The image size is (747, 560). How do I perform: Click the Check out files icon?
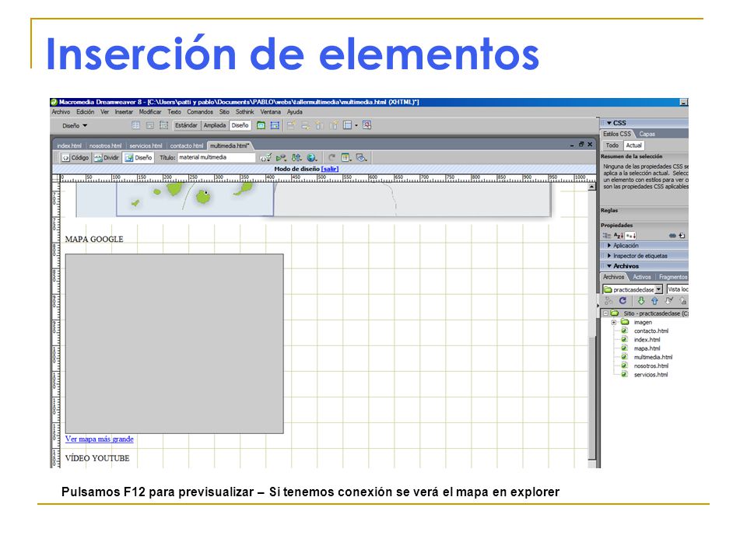669,301
